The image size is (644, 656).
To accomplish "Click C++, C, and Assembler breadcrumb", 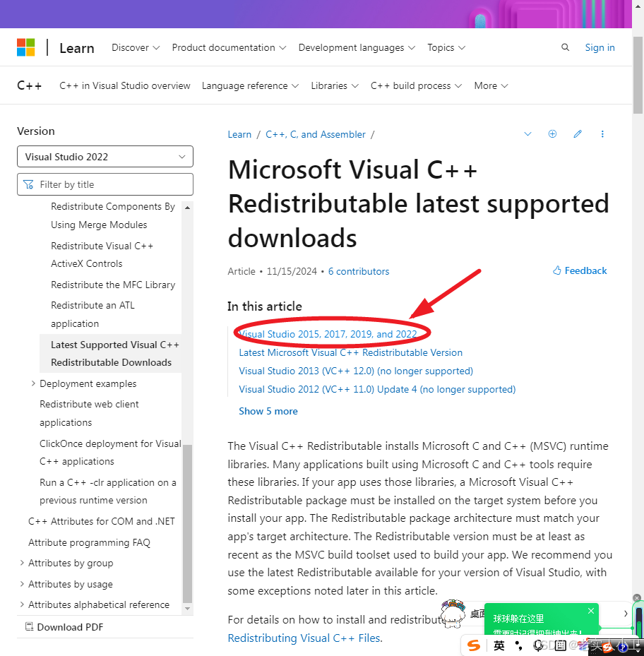I will (316, 134).
